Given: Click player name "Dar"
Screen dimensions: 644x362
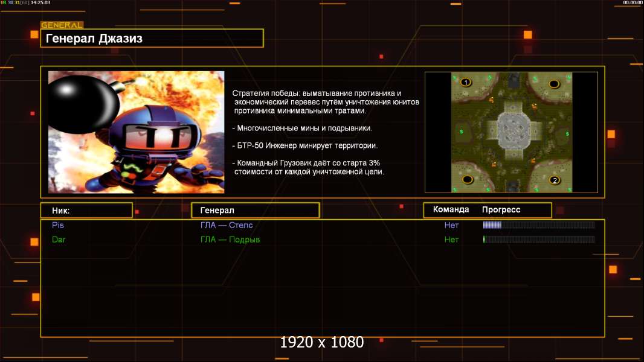Looking at the screenshot, I should pyautogui.click(x=59, y=240).
